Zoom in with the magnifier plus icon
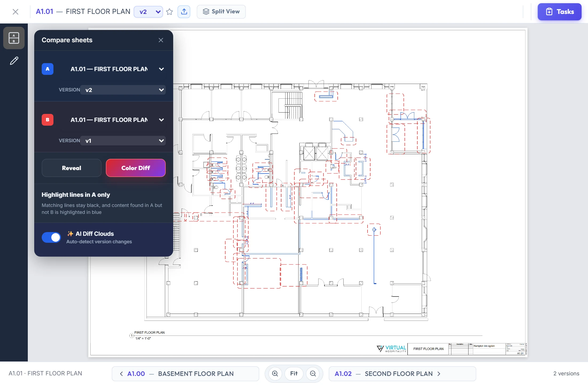Viewport: 588px width, 385px height. pyautogui.click(x=275, y=374)
